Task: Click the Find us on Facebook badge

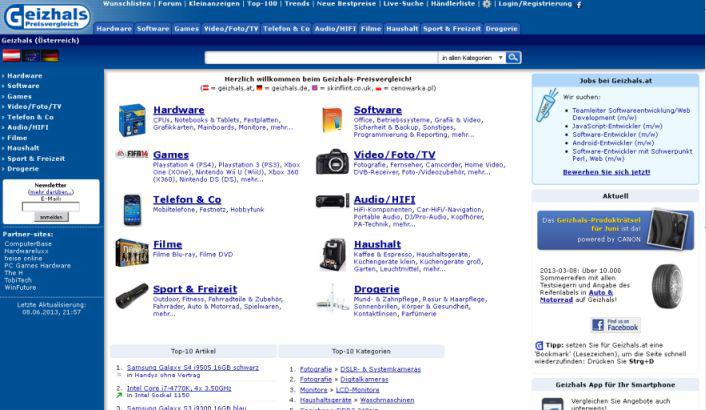Action: point(615,325)
